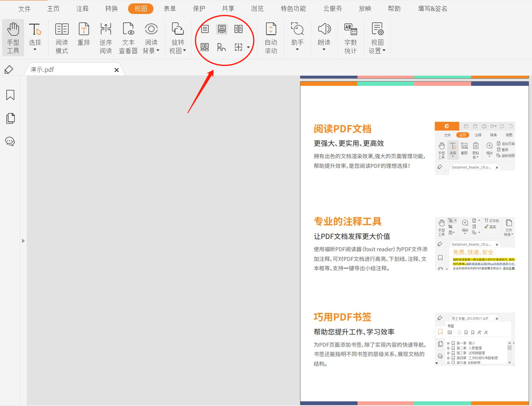Open the 阅读模式 reading mode
The height and width of the screenshot is (406, 532).
pos(62,37)
